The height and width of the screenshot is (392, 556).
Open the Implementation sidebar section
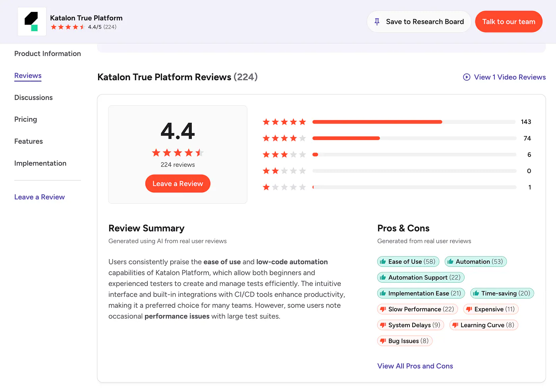coord(40,163)
